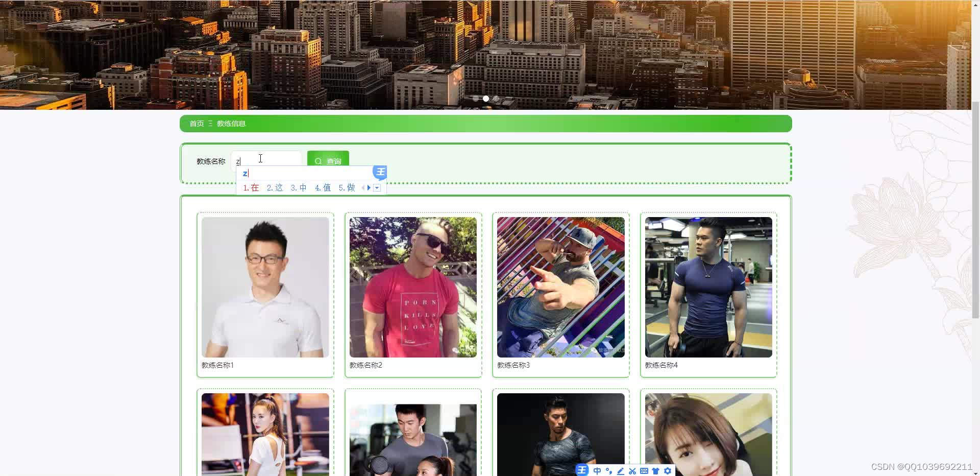Go to next candidate page arrow

point(369,188)
